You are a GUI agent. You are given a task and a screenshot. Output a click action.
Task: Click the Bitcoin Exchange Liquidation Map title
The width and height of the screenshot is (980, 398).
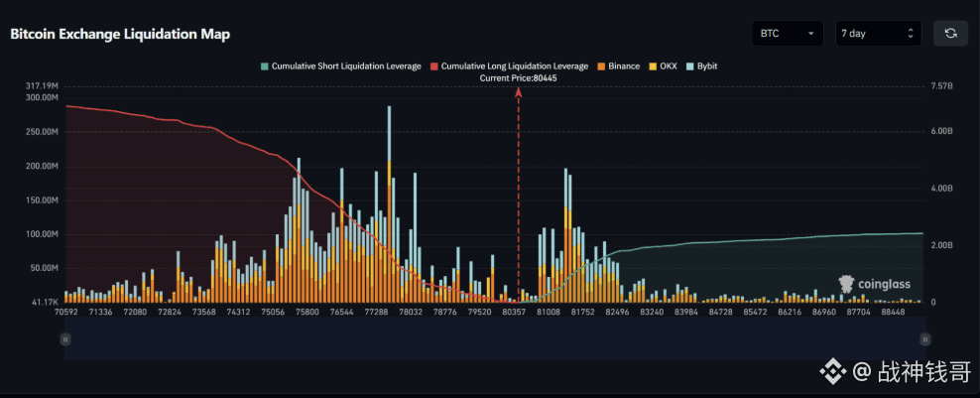point(120,34)
